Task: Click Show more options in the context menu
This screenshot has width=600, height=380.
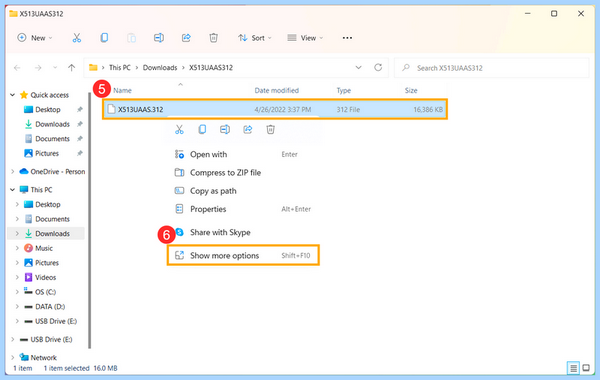Action: (x=243, y=255)
